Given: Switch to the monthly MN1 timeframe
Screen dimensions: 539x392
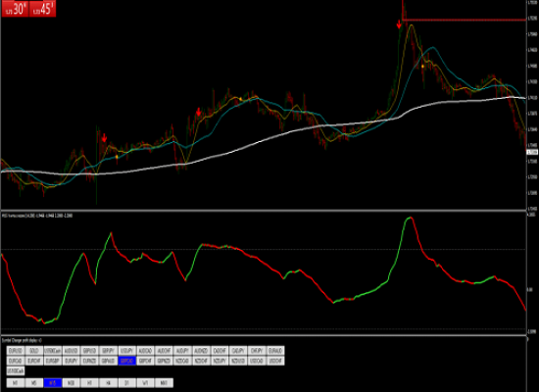Looking at the screenshot, I should tap(164, 383).
